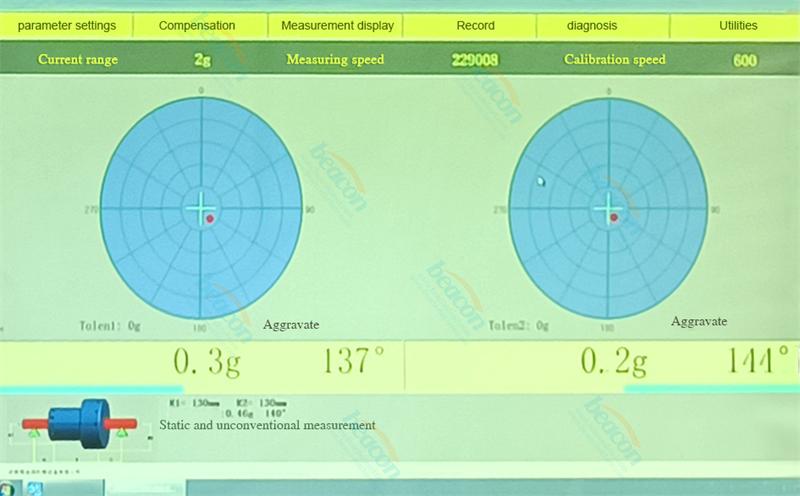Click the center crosshair of right polar chart
The width and height of the screenshot is (800, 496).
coord(607,208)
